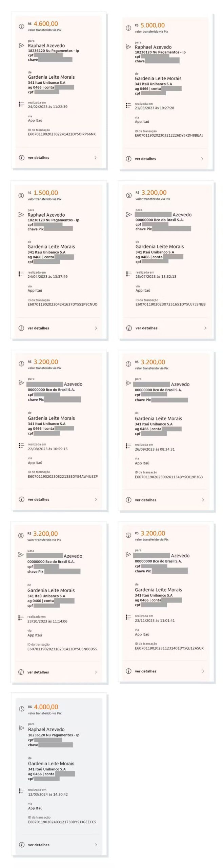Click the coin icon beside R$ 4.000,00
Screen dimensions: 223x868
(21, 708)
